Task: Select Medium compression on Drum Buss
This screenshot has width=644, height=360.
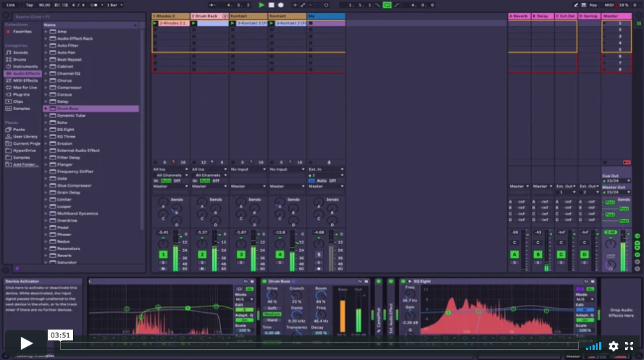Action: tap(272, 314)
